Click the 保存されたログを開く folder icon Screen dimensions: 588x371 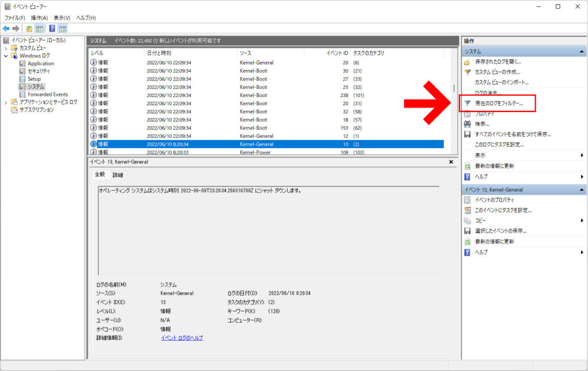pyautogui.click(x=467, y=62)
